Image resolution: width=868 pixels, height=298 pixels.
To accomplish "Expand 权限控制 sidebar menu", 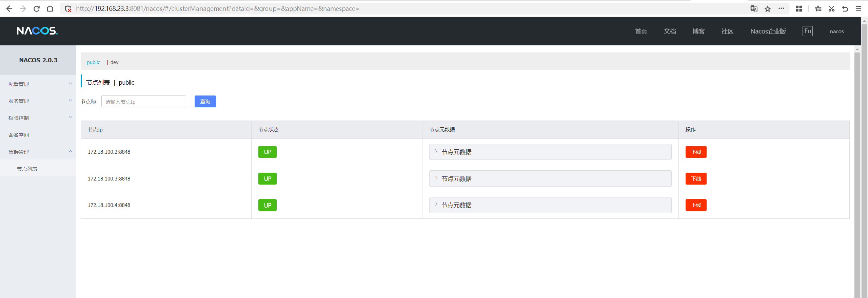I will [x=38, y=118].
